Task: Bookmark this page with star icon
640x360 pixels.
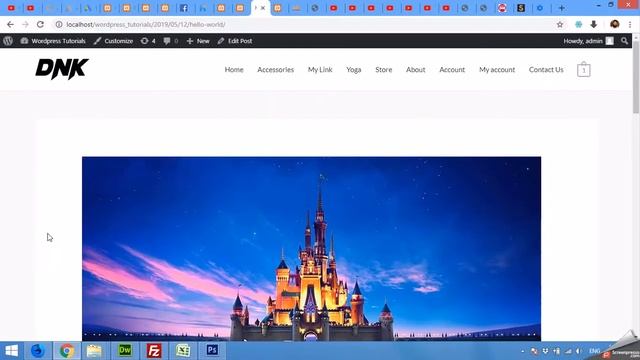Action: 560,24
